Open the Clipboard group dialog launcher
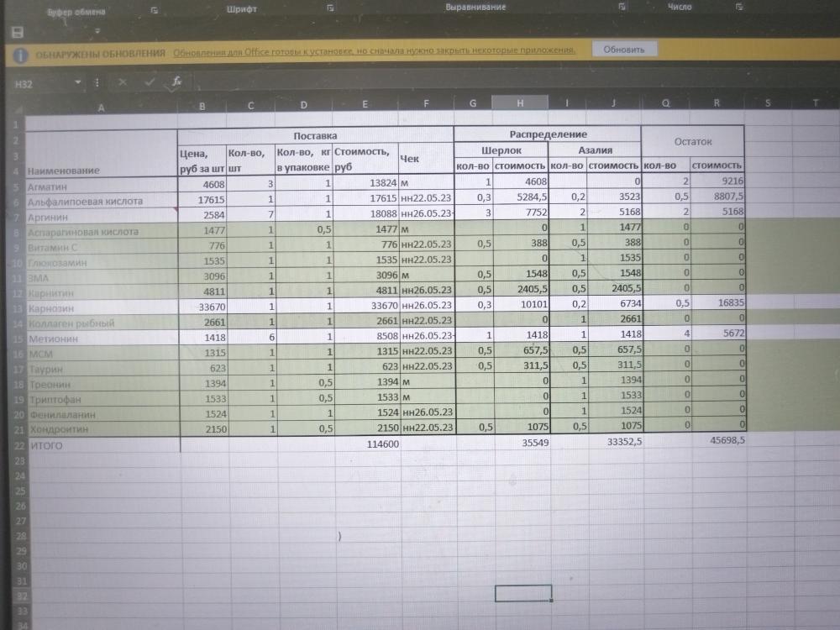 point(154,8)
